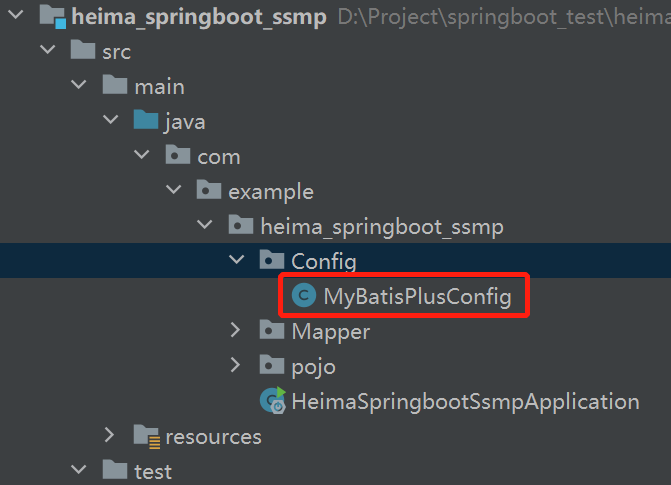The width and height of the screenshot is (671, 485).
Task: Select the com package label
Action: pos(218,156)
